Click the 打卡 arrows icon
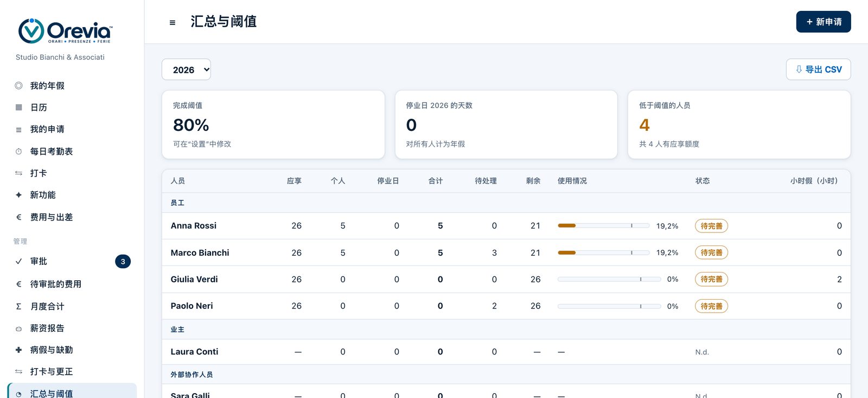This screenshot has height=398, width=868. pyautogui.click(x=18, y=173)
